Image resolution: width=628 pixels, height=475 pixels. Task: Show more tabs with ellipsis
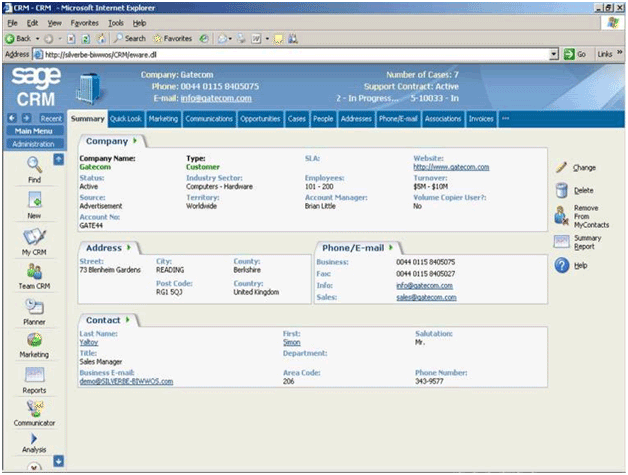505,119
